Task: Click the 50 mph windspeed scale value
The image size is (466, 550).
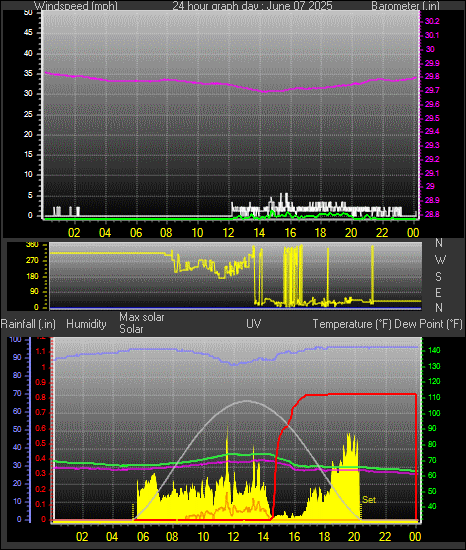Action: pyautogui.click(x=28, y=13)
